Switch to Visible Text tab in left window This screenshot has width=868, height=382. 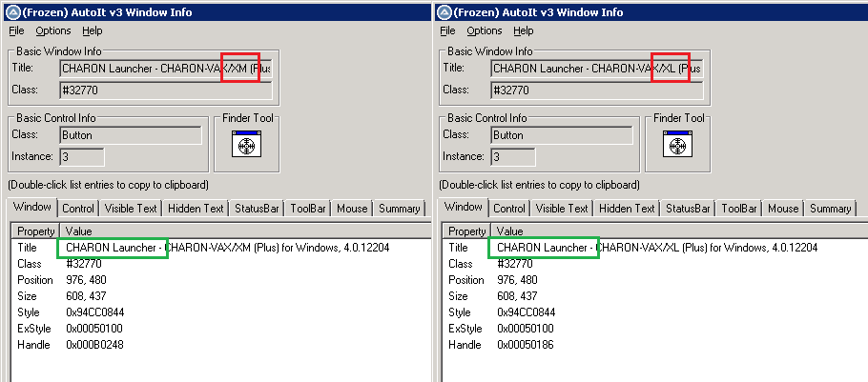pos(131,209)
